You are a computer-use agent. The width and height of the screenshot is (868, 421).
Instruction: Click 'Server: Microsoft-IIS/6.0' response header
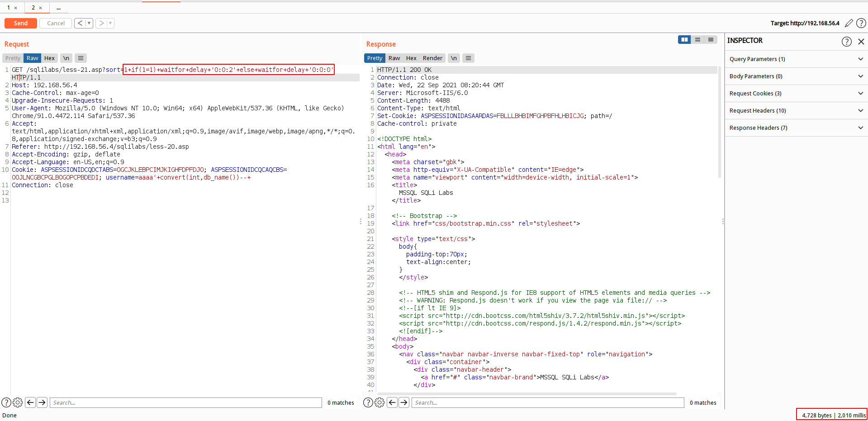coord(422,93)
